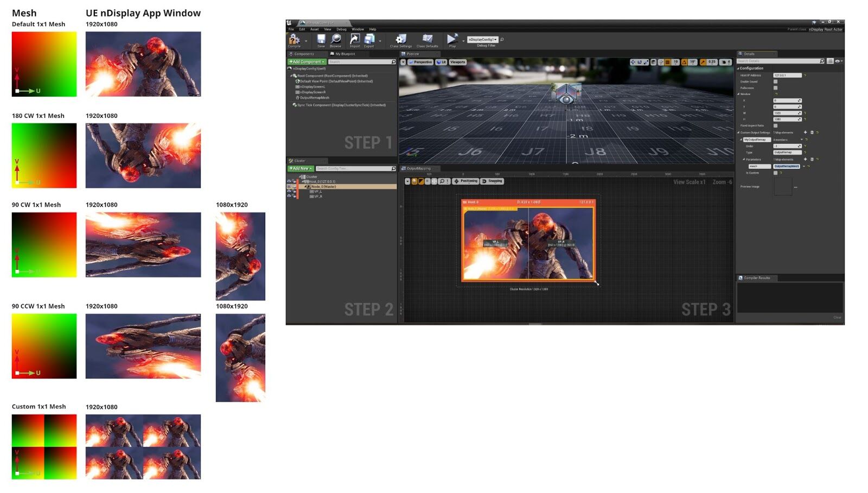Toggle the Enable Sound checkbox

point(775,81)
